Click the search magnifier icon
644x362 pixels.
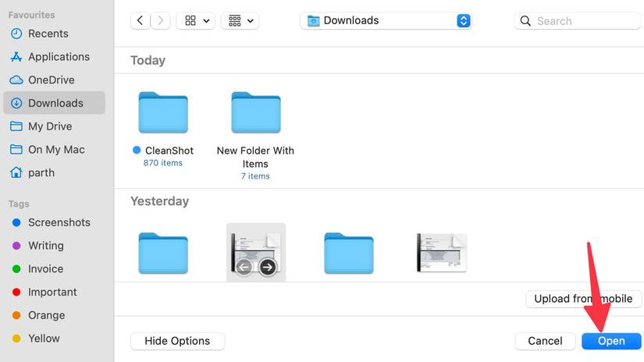pos(525,21)
